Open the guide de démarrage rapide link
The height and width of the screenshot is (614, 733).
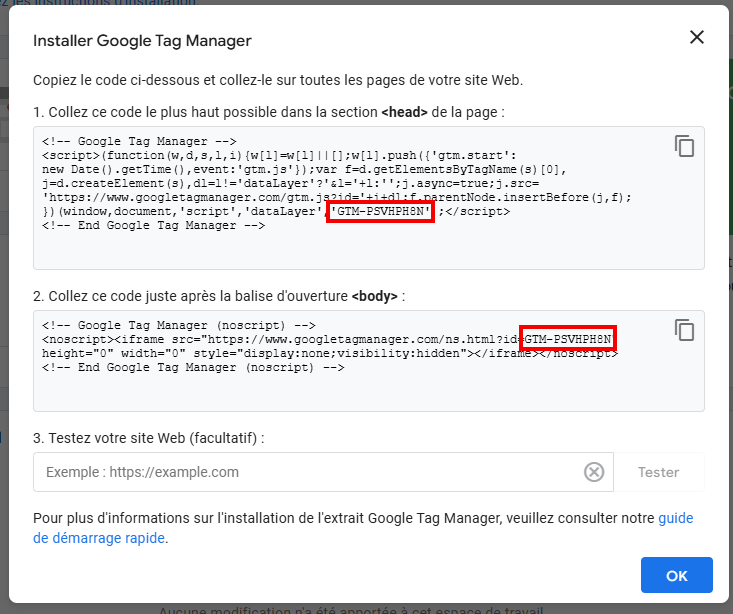click(x=675, y=518)
